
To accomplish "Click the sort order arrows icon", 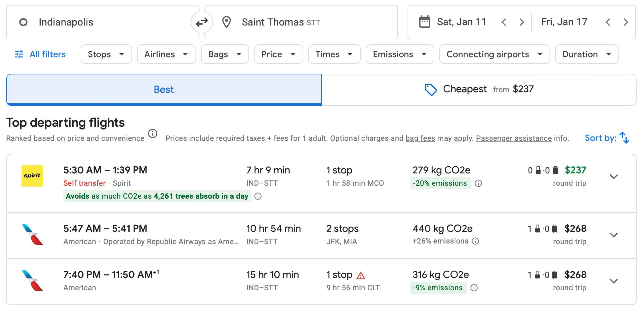I will [x=624, y=138].
